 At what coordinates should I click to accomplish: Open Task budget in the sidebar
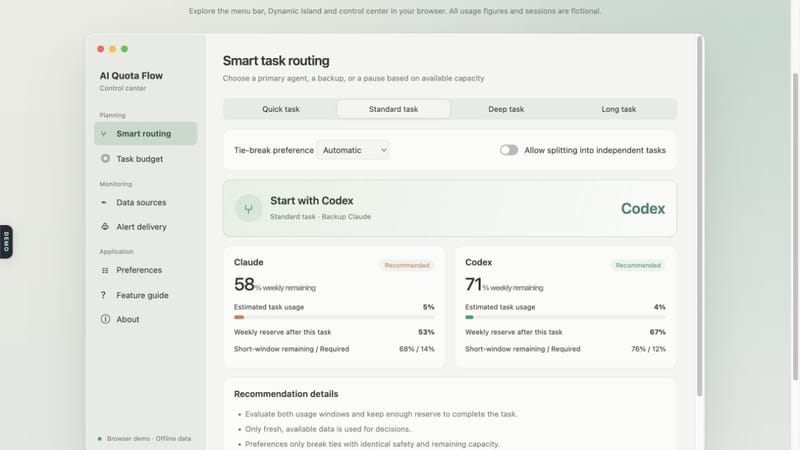(145, 159)
